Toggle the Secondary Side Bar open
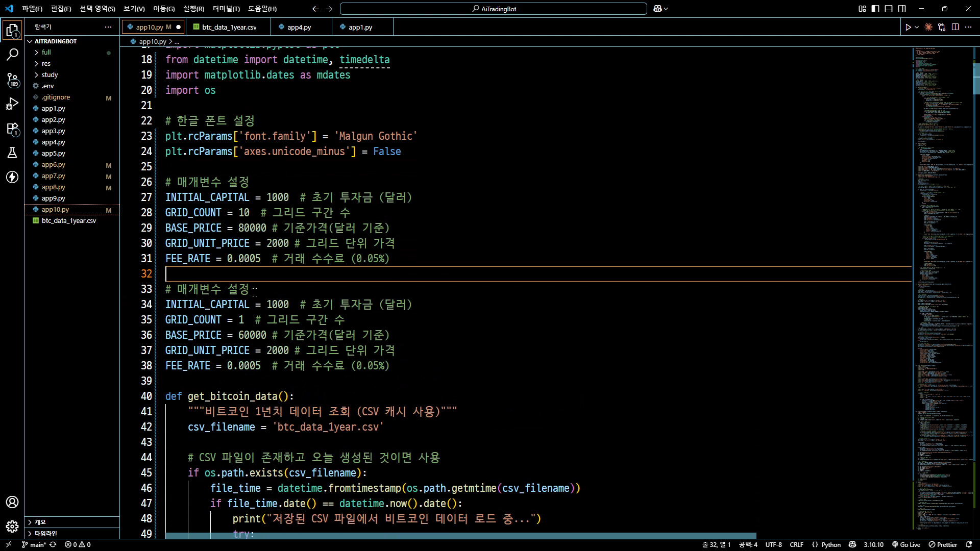Image resolution: width=980 pixels, height=551 pixels. (x=902, y=9)
